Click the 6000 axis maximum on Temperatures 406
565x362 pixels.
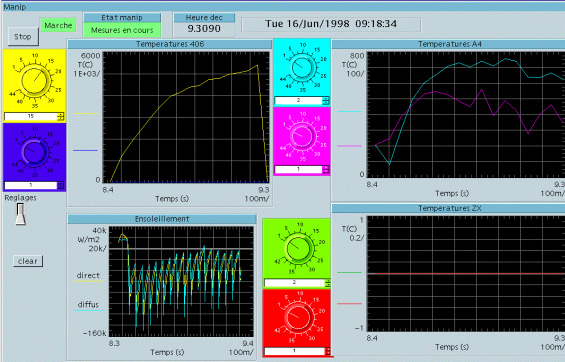tap(91, 56)
